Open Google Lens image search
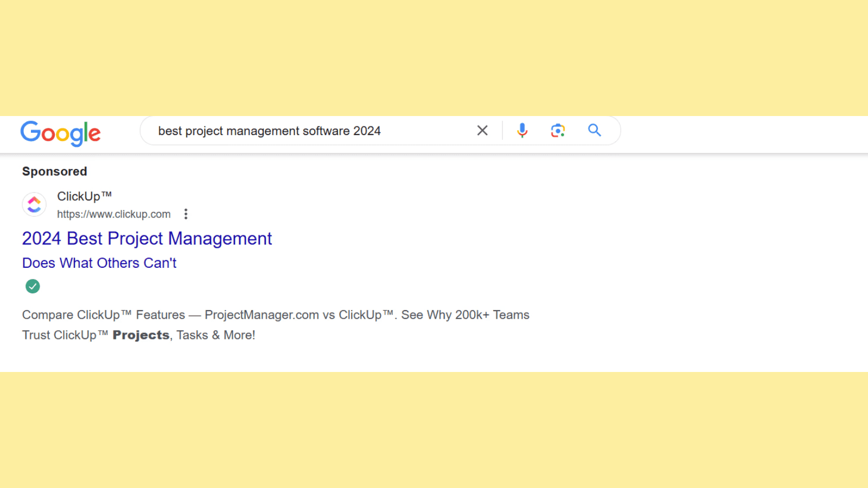868x488 pixels. click(x=558, y=131)
